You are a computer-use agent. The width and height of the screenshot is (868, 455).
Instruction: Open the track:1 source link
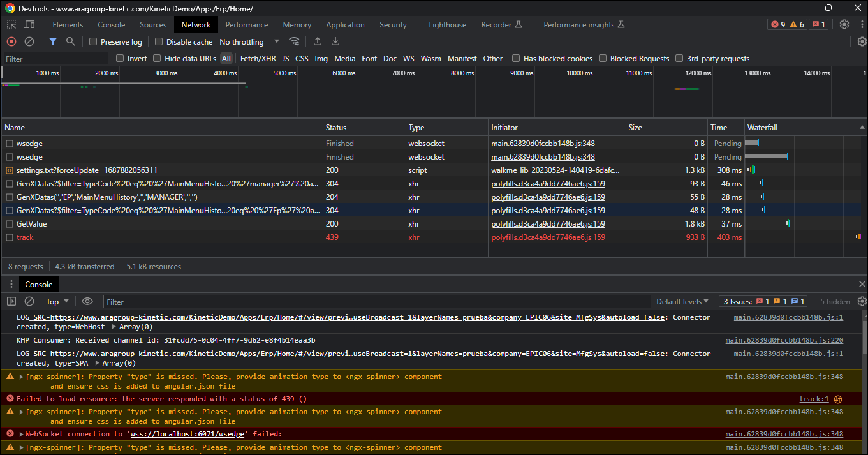coord(814,399)
